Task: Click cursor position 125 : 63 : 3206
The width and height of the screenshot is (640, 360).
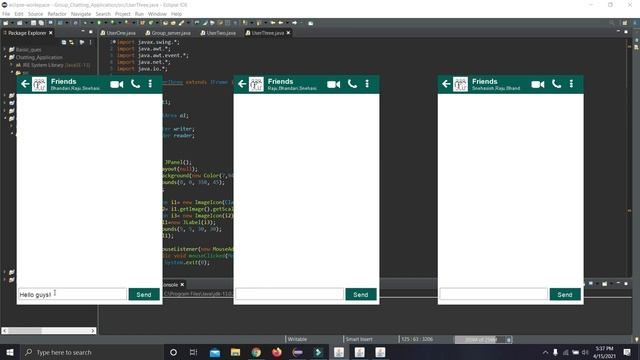Action: (x=417, y=339)
